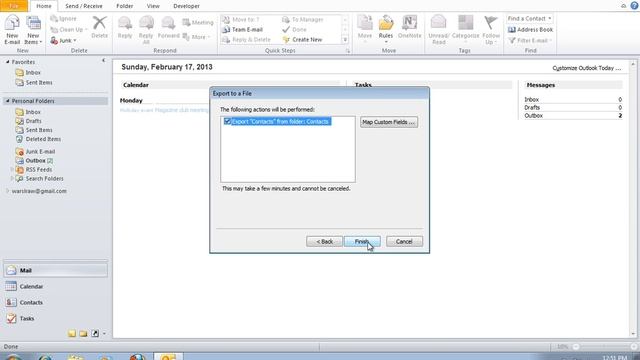The width and height of the screenshot is (640, 360).
Task: Switch to the View tab
Action: click(x=153, y=6)
